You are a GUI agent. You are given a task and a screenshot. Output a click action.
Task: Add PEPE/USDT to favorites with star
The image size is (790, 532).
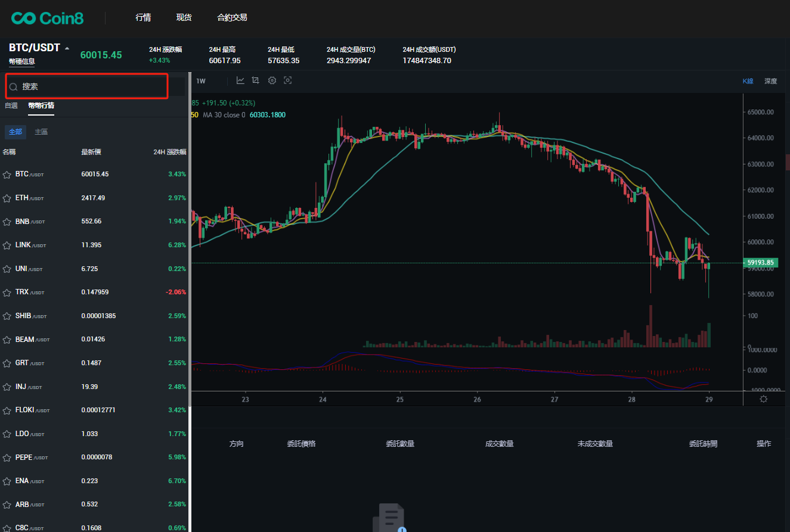[x=7, y=458]
